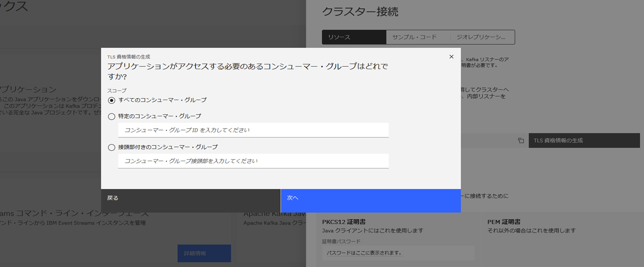Screen dimensions: 644x267
Task: Select the PKCS12 証明書 heading text
Action: [344, 222]
